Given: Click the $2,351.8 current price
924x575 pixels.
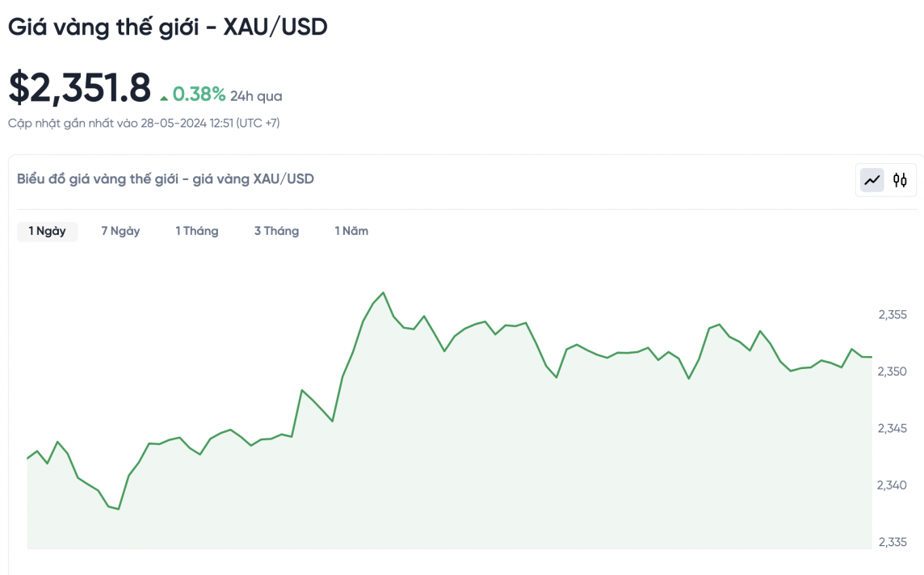Looking at the screenshot, I should point(79,88).
